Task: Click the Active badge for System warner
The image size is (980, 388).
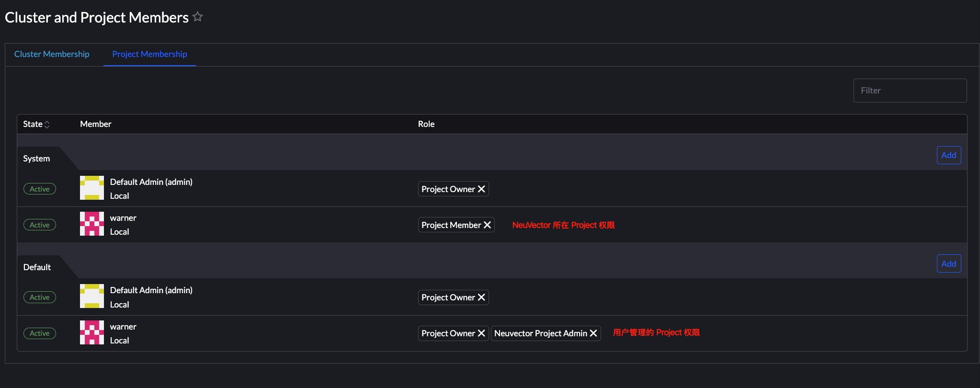Action: point(40,225)
